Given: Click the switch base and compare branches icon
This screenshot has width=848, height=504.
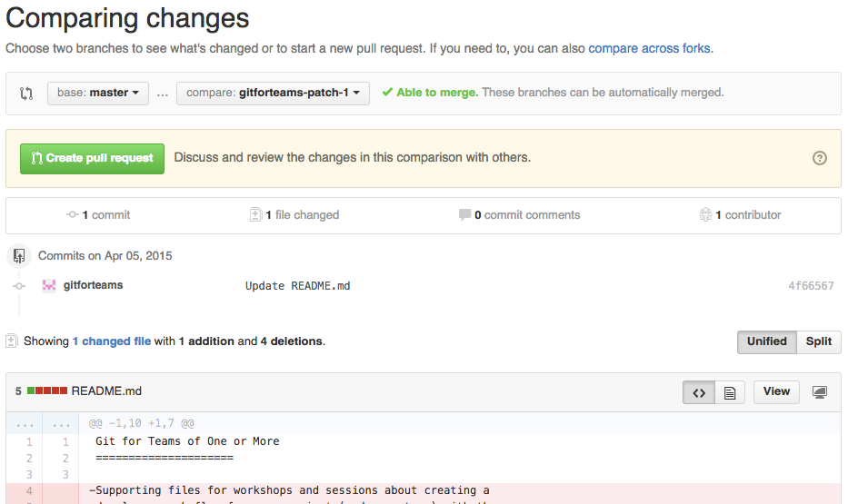Looking at the screenshot, I should [26, 93].
